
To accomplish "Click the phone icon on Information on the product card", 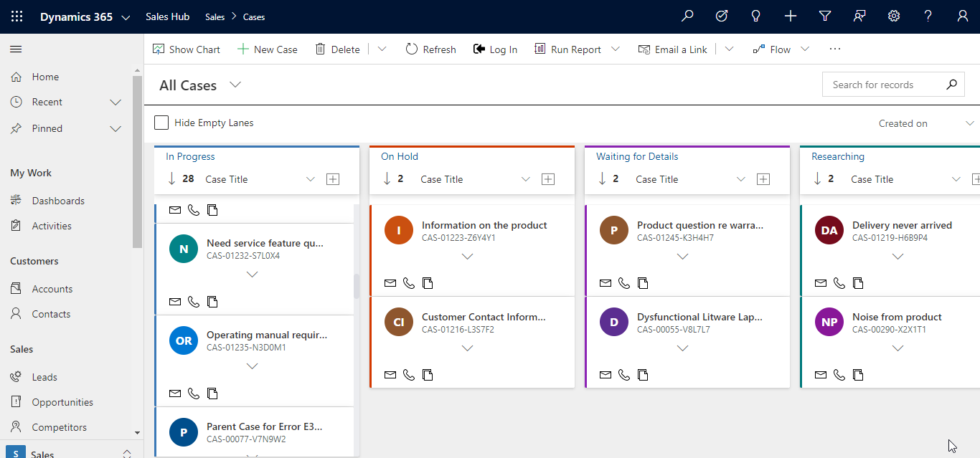I will (x=409, y=283).
